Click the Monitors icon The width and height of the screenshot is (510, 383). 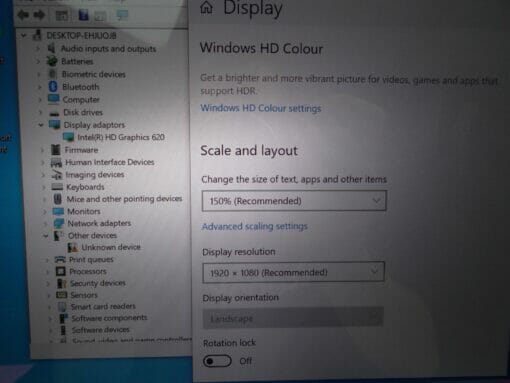[58, 211]
